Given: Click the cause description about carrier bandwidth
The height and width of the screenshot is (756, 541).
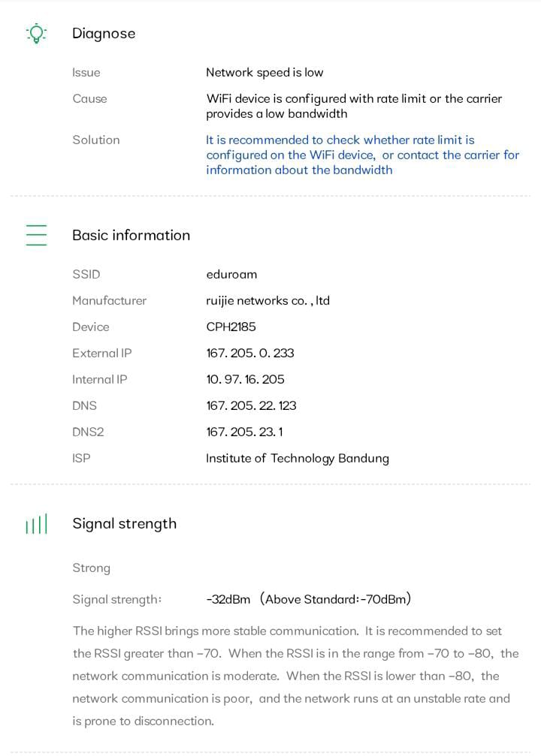Looking at the screenshot, I should click(x=353, y=106).
